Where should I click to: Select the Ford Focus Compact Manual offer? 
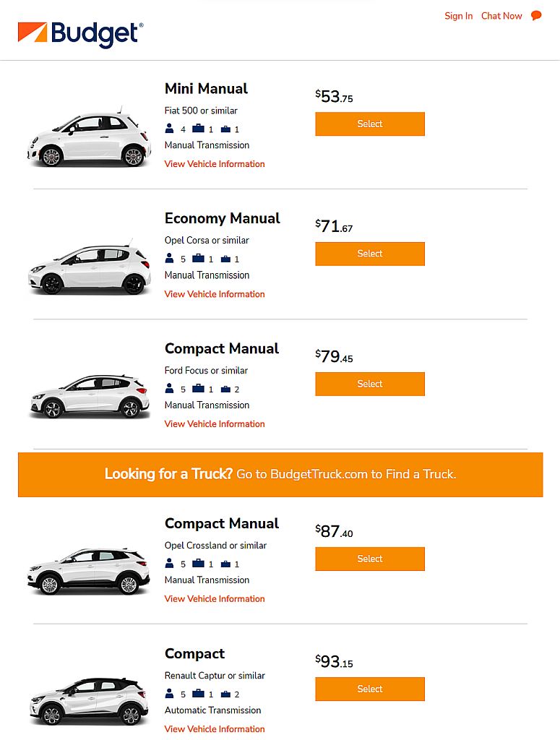coord(369,384)
